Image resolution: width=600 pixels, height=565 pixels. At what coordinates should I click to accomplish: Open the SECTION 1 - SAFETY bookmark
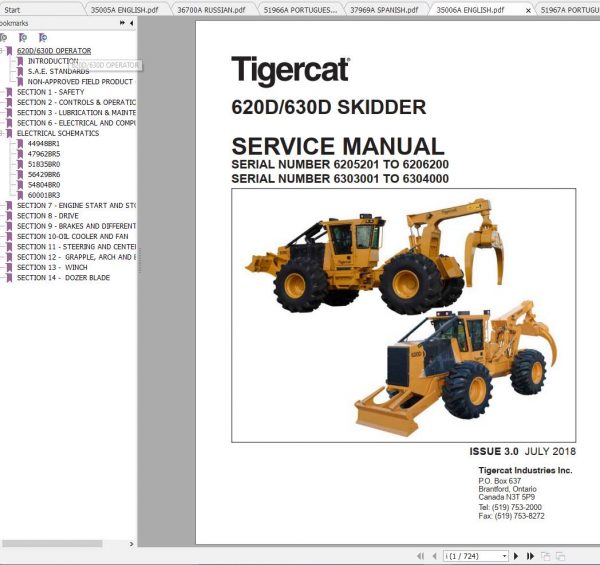click(51, 92)
